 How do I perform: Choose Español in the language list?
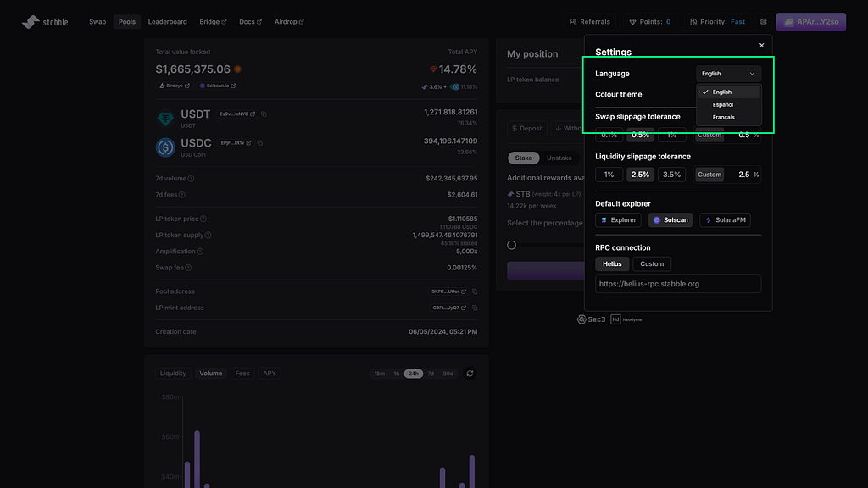(x=728, y=104)
